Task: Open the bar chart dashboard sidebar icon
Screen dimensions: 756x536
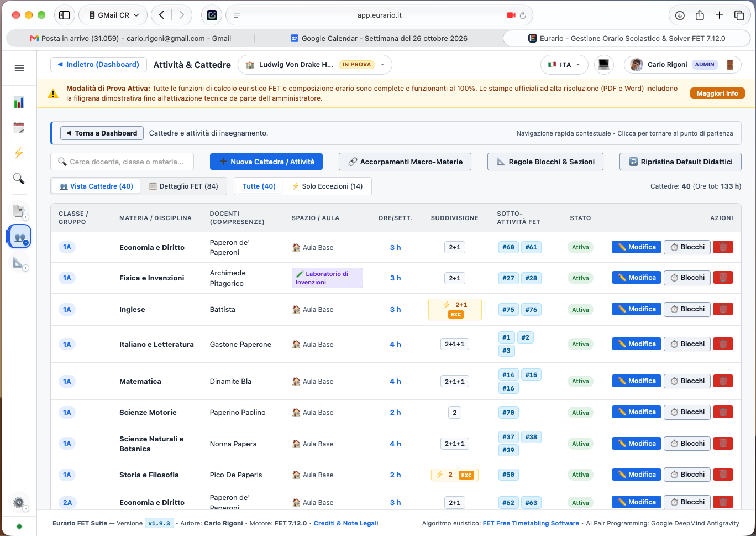Action: (19, 102)
